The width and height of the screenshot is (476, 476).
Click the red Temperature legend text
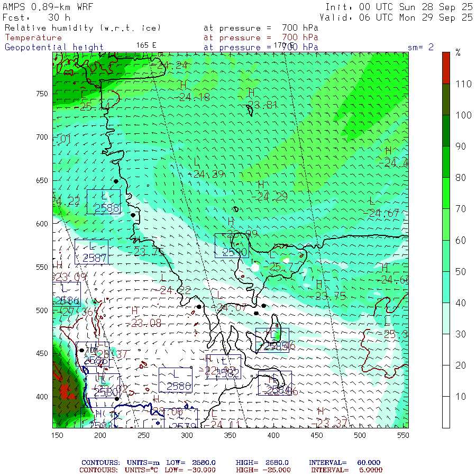[33, 38]
